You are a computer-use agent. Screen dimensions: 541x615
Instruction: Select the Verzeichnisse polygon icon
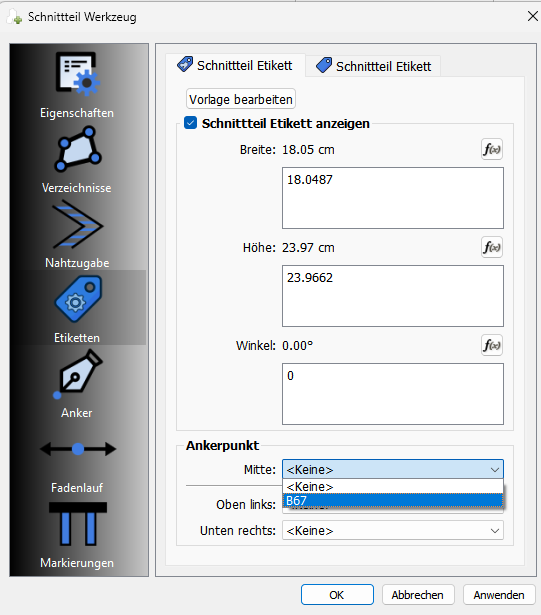(77, 149)
